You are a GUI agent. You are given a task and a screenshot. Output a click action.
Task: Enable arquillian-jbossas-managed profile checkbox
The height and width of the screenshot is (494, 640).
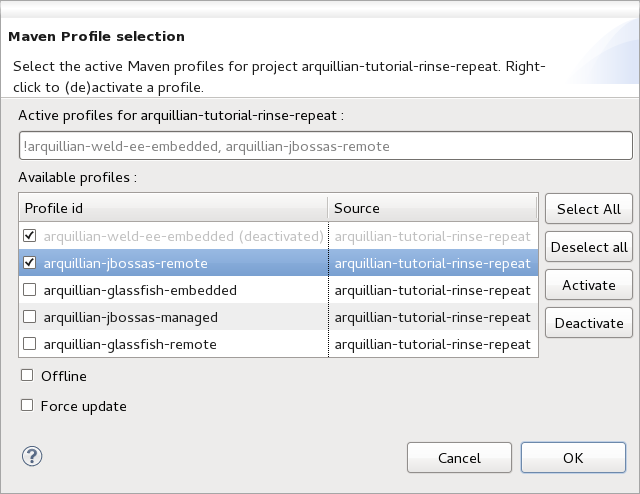click(x=29, y=317)
